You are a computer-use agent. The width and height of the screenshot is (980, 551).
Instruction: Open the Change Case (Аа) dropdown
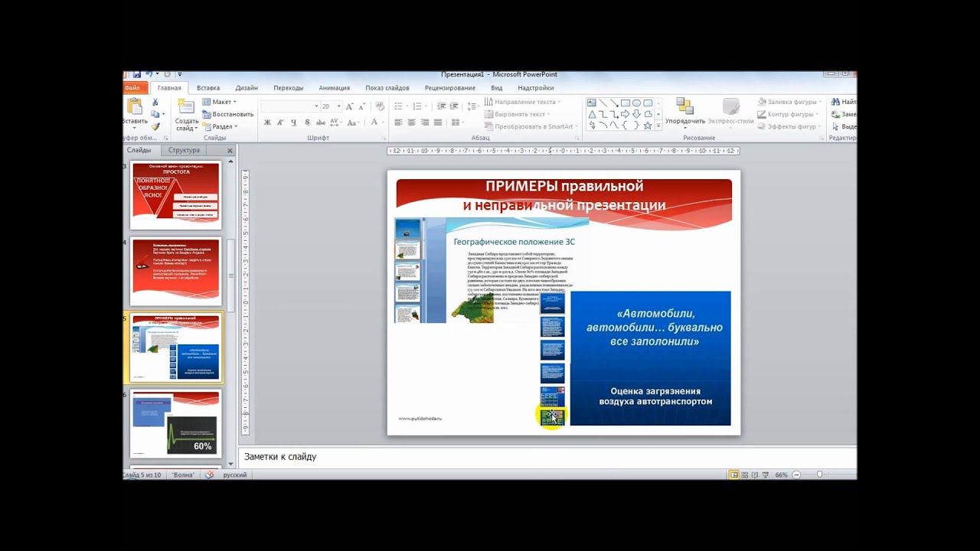pos(353,122)
